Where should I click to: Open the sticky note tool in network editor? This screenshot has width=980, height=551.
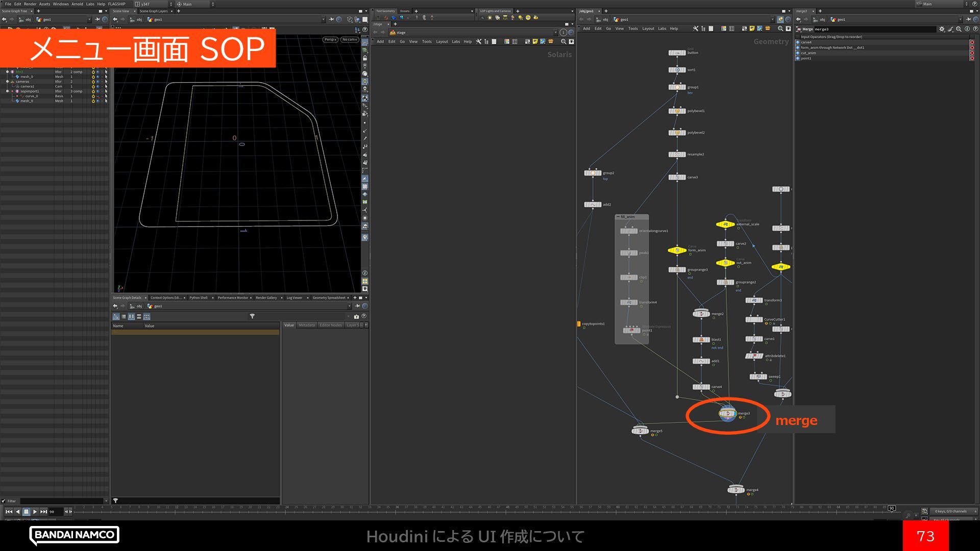(x=752, y=29)
